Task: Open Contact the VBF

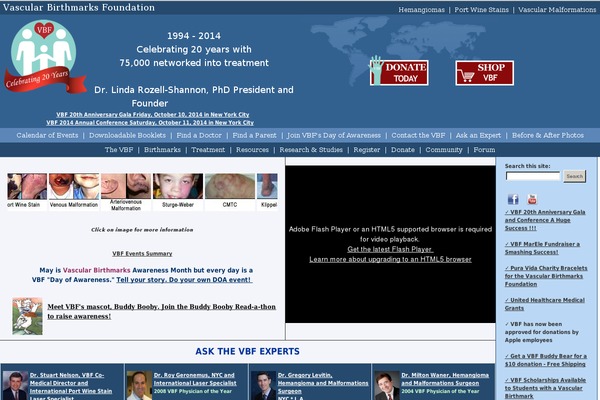Action: coord(418,135)
